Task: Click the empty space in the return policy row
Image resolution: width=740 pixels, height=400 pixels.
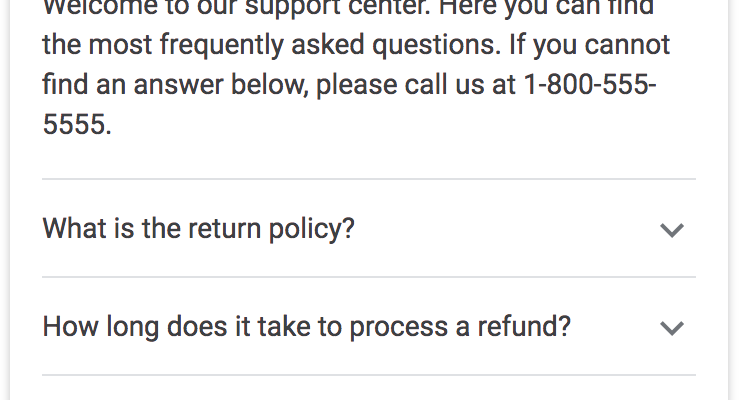Action: tap(500, 229)
